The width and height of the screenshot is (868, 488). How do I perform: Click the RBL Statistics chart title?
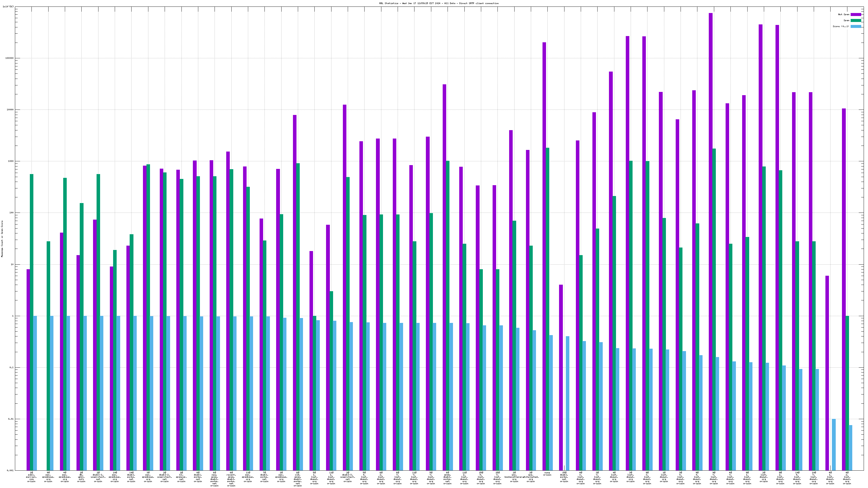pyautogui.click(x=439, y=3)
